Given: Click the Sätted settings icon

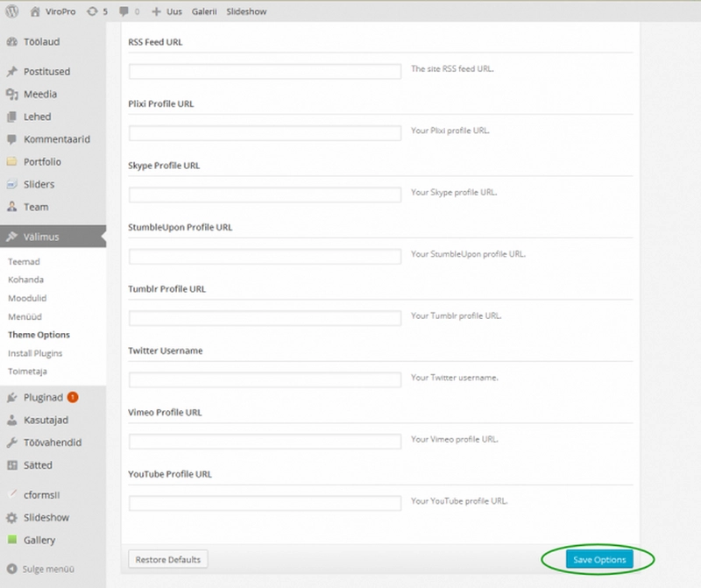Looking at the screenshot, I should point(11,465).
